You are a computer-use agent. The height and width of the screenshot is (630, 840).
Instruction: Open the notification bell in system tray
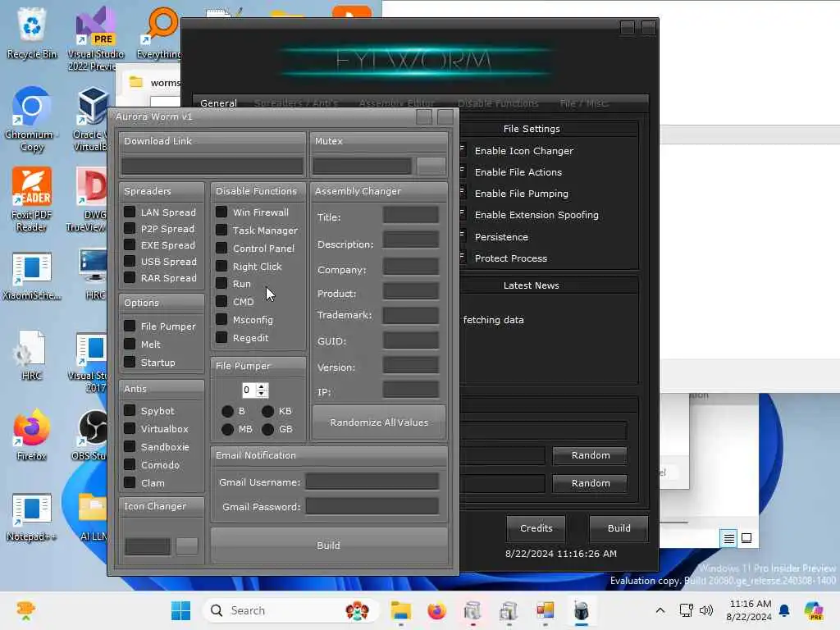click(x=784, y=610)
